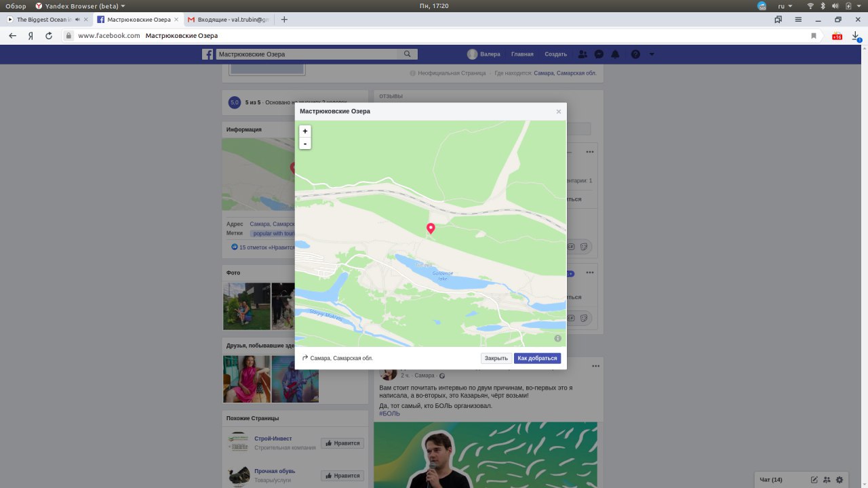Open the Yandex Browser hamburger menu
Viewport: 868px width, 488px height.
point(799,20)
